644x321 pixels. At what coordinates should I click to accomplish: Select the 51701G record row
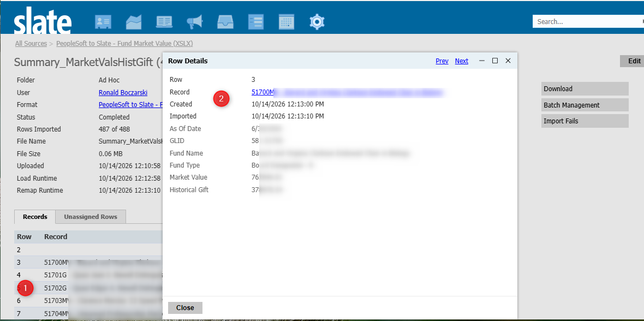88,274
